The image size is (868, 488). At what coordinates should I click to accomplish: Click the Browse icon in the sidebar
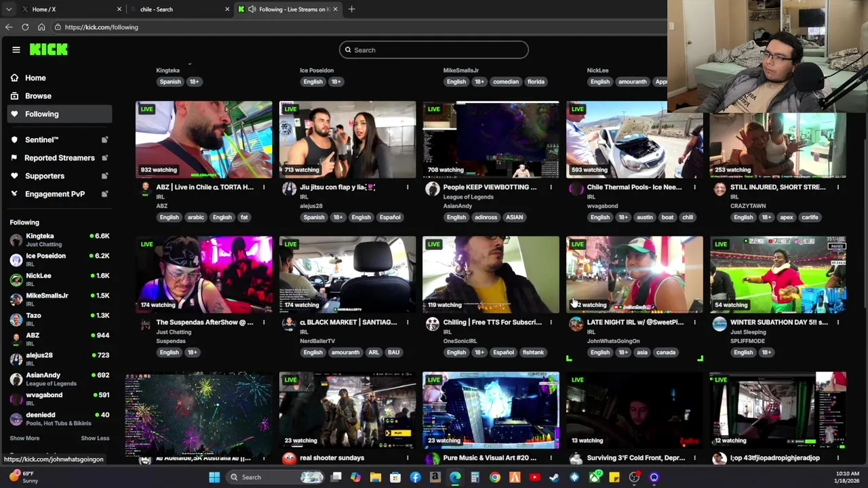[14, 96]
